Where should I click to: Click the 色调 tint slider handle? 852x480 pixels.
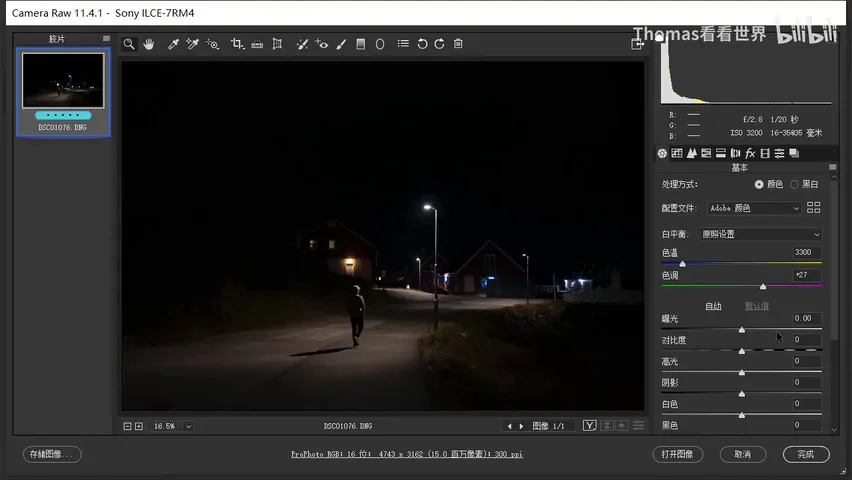pos(763,286)
